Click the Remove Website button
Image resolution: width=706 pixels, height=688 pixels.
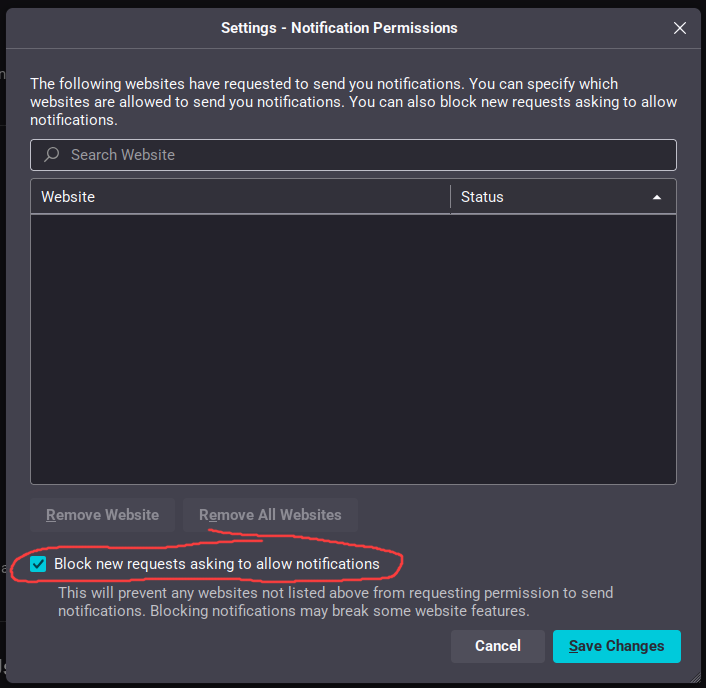point(102,515)
